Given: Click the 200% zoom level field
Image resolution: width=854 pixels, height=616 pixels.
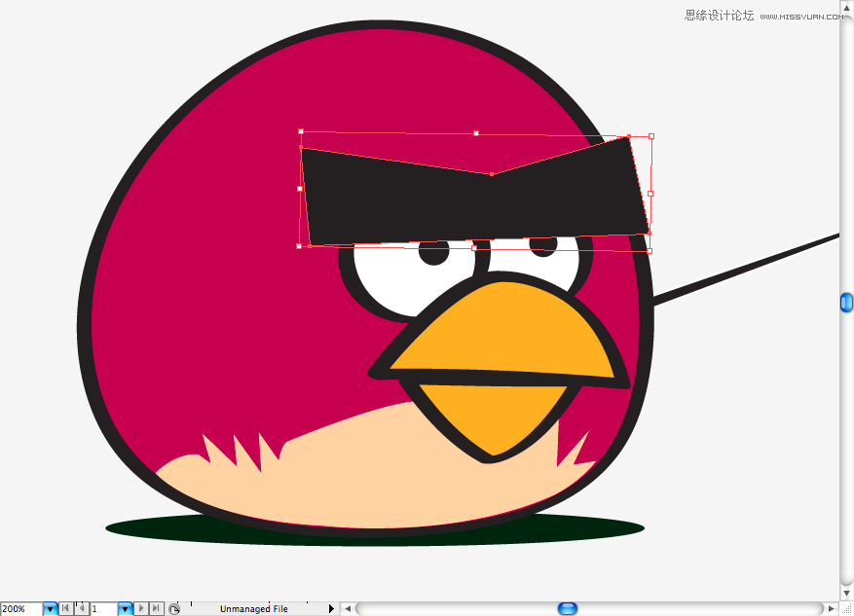Looking at the screenshot, I should click(21, 608).
